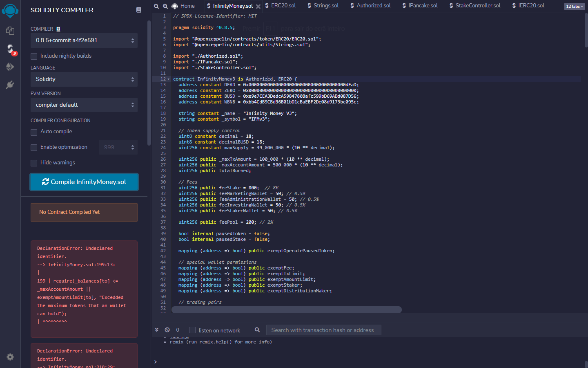Enable Include nightly builds checkbox
This screenshot has height=368, width=588.
click(34, 56)
